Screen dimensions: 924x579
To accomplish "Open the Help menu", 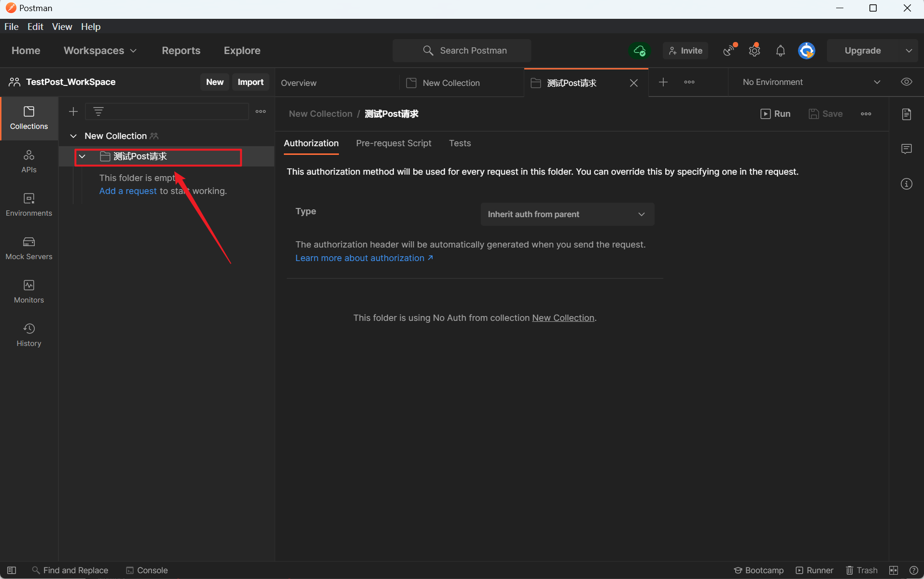I will [91, 27].
